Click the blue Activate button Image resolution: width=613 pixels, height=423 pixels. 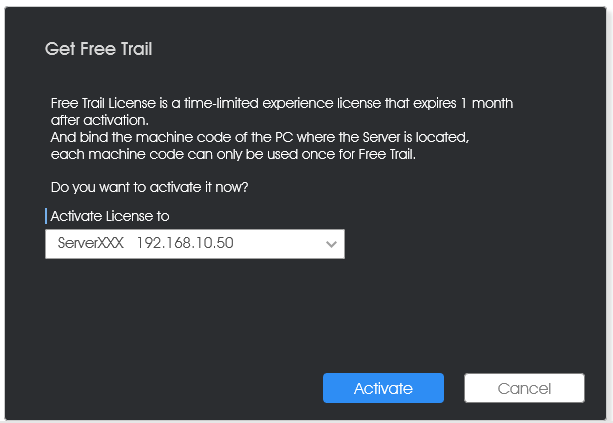coord(383,388)
